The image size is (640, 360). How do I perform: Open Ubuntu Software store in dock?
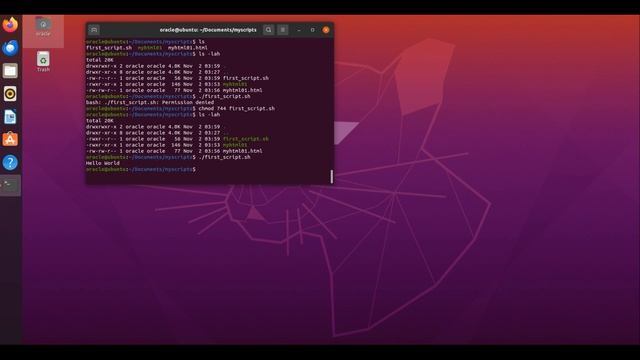pyautogui.click(x=10, y=140)
